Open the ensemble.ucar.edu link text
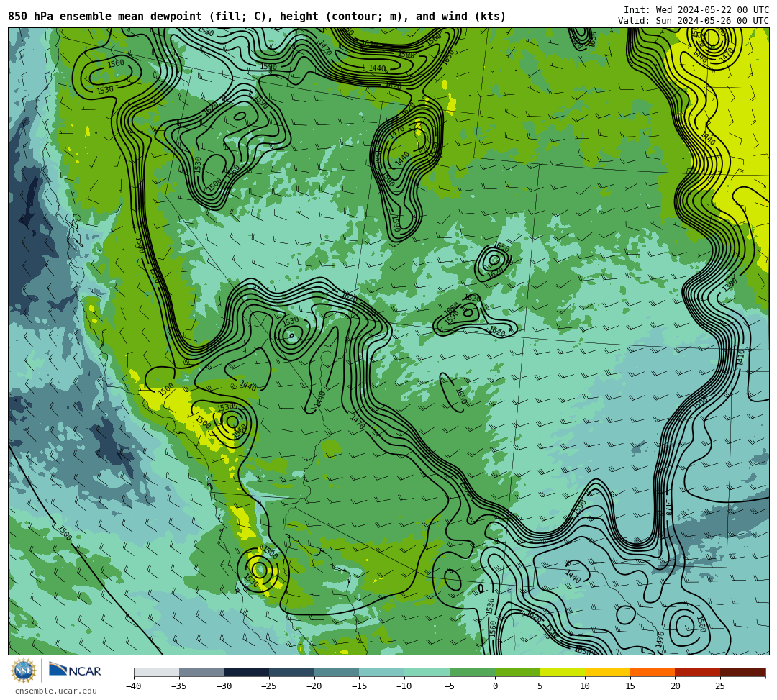Image resolution: width=777 pixels, height=700 pixels. pyautogui.click(x=56, y=691)
